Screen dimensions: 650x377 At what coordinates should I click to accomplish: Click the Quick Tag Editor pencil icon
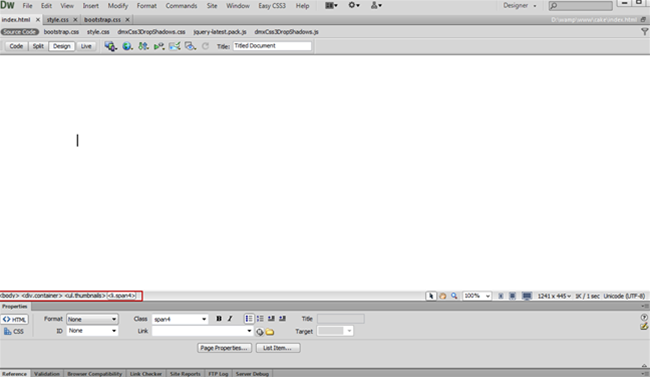pyautogui.click(x=644, y=326)
